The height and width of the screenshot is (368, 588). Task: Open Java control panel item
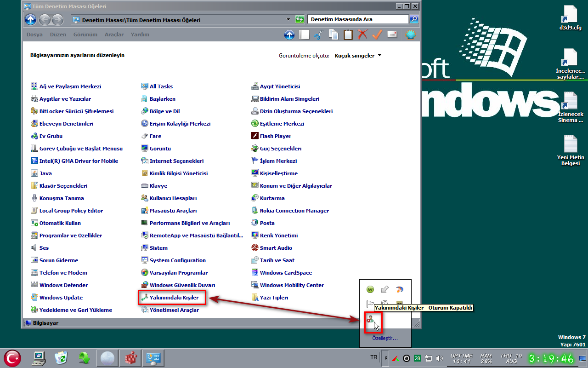tap(41, 173)
